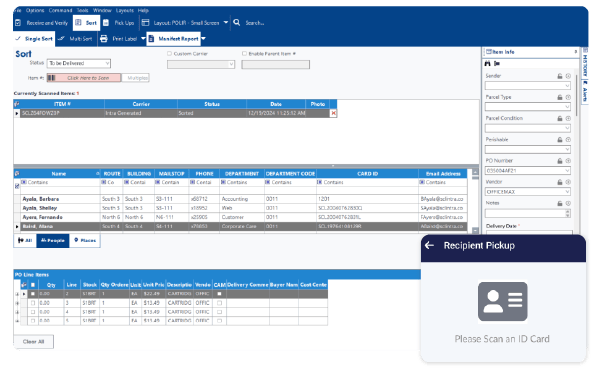This screenshot has height=376, width=601.
Task: Click the flag icon beside binoculars
Action: [497, 63]
